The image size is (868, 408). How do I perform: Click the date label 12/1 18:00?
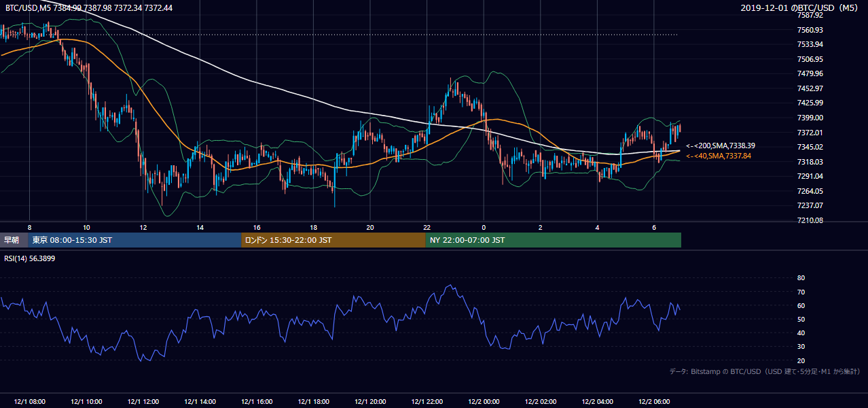click(313, 402)
